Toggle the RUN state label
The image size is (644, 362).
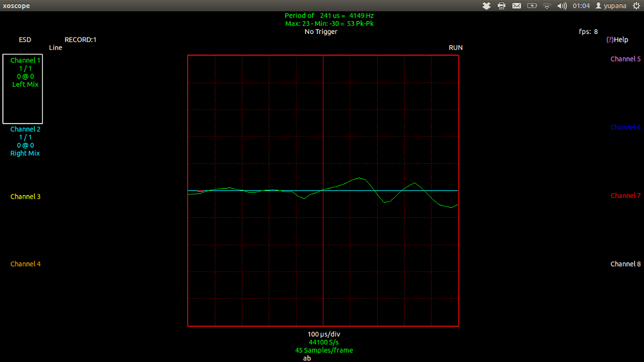coord(455,48)
